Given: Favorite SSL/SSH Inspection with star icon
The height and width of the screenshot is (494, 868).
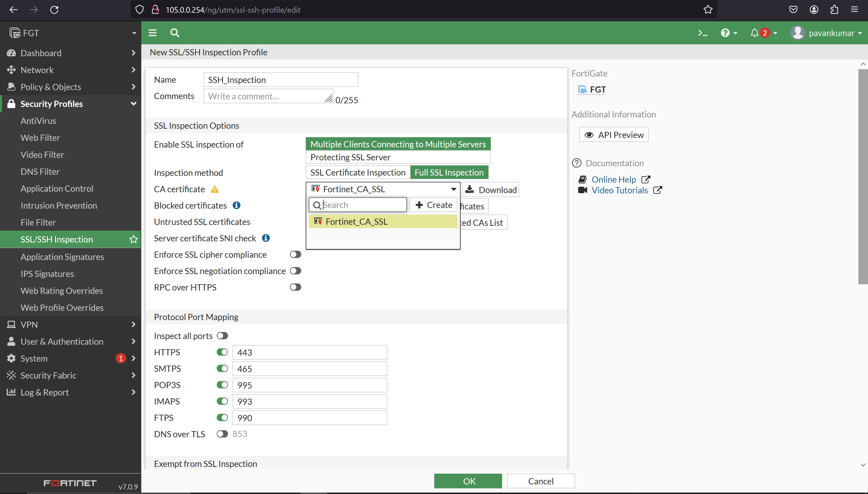Looking at the screenshot, I should coord(133,239).
